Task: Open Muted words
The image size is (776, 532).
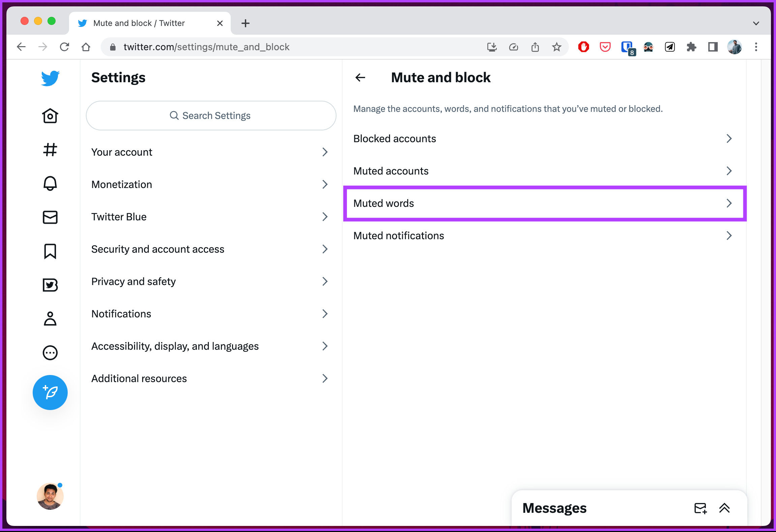Action: 544,203
